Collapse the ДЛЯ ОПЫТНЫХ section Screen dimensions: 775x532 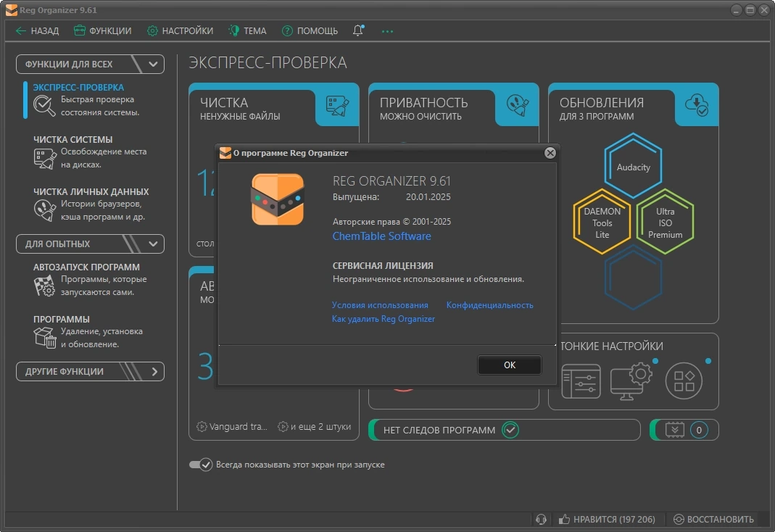click(153, 244)
